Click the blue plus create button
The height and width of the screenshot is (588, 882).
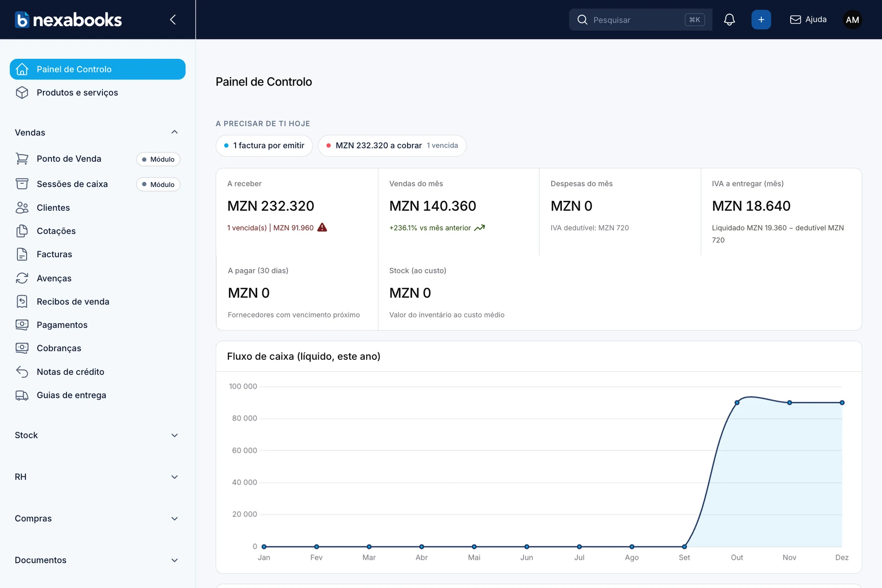pos(761,20)
